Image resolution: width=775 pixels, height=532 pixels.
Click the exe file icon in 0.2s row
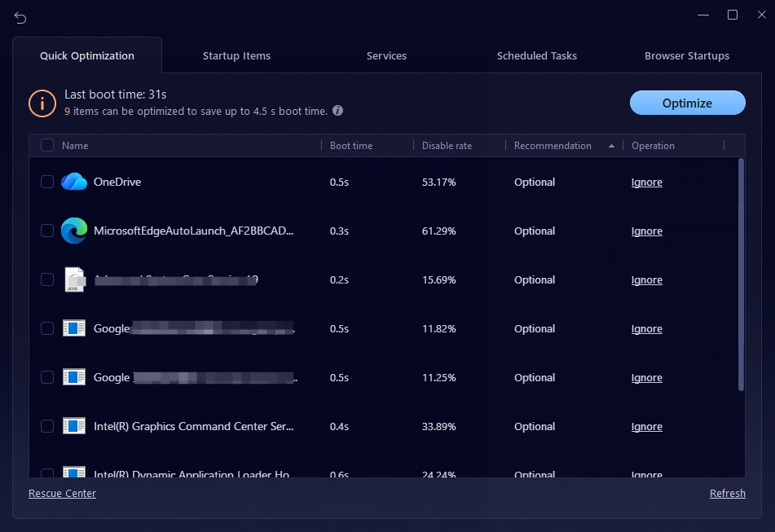pos(75,279)
